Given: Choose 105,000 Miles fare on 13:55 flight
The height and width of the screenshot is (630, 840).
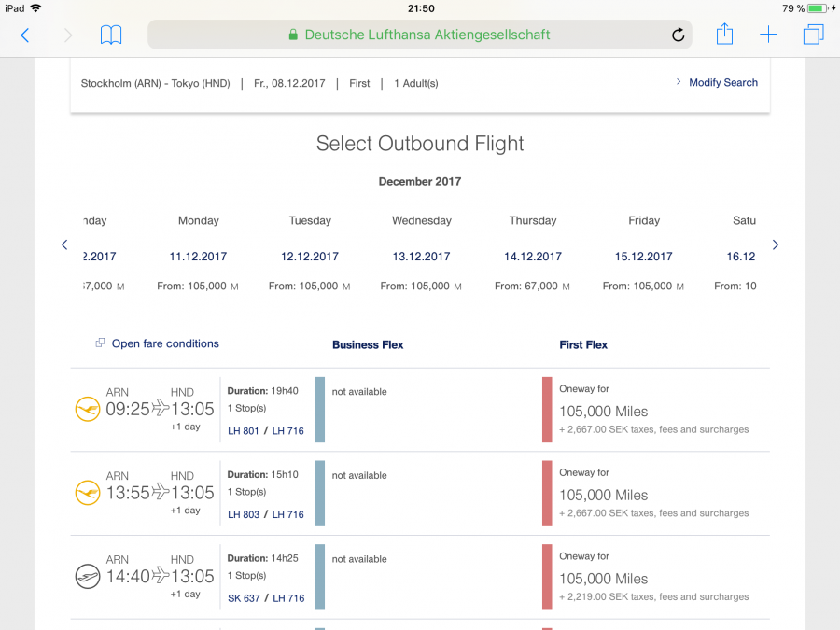Looking at the screenshot, I should pyautogui.click(x=603, y=495).
